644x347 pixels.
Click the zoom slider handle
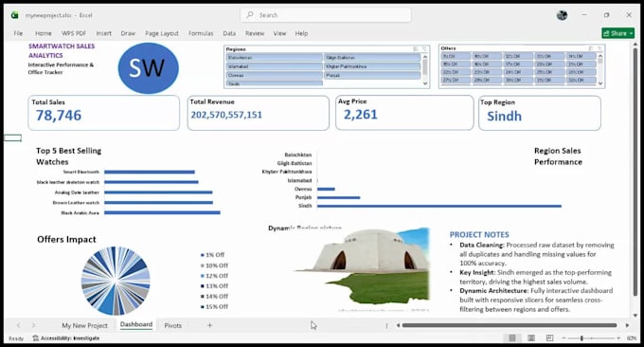tap(581, 338)
